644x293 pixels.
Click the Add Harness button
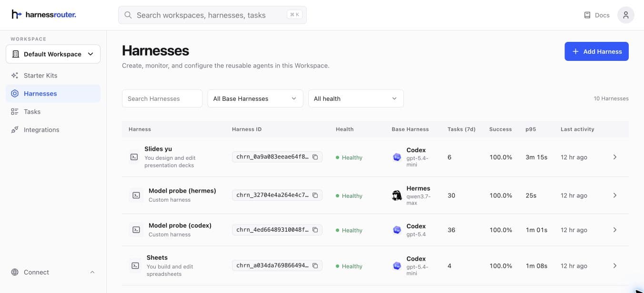596,51
